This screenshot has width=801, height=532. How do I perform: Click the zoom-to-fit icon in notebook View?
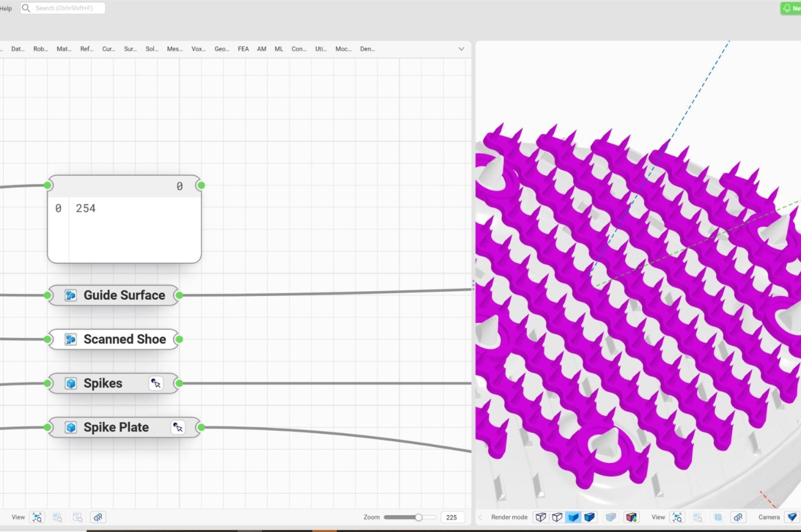(37, 518)
